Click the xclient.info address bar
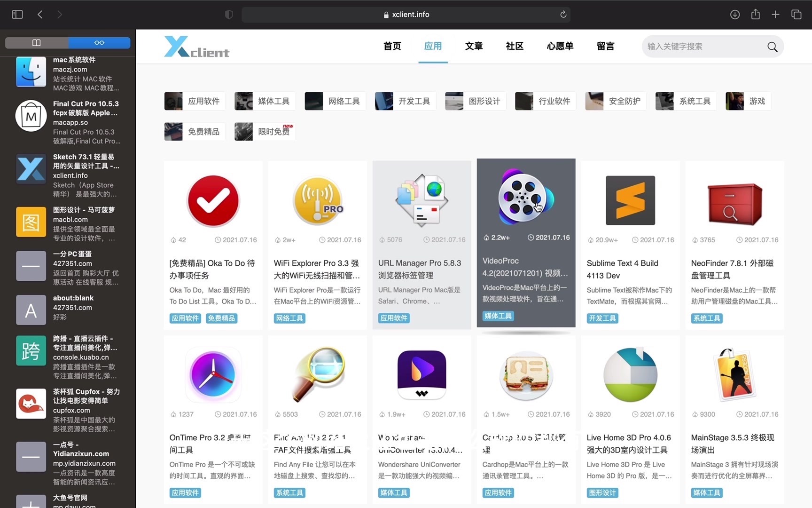Viewport: 812px width, 508px height. pos(406,15)
